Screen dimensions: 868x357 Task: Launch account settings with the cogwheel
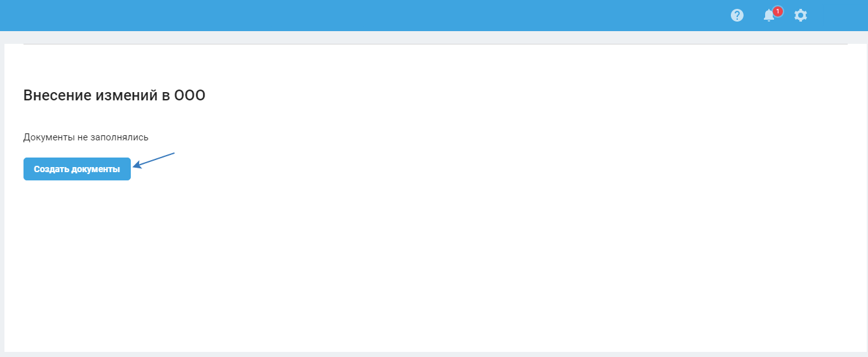pos(801,15)
